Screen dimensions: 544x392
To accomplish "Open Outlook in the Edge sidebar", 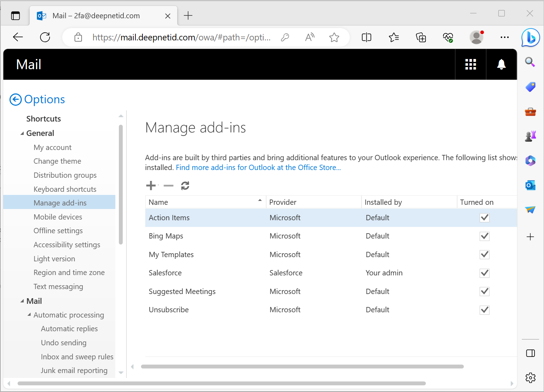I will tap(530, 185).
